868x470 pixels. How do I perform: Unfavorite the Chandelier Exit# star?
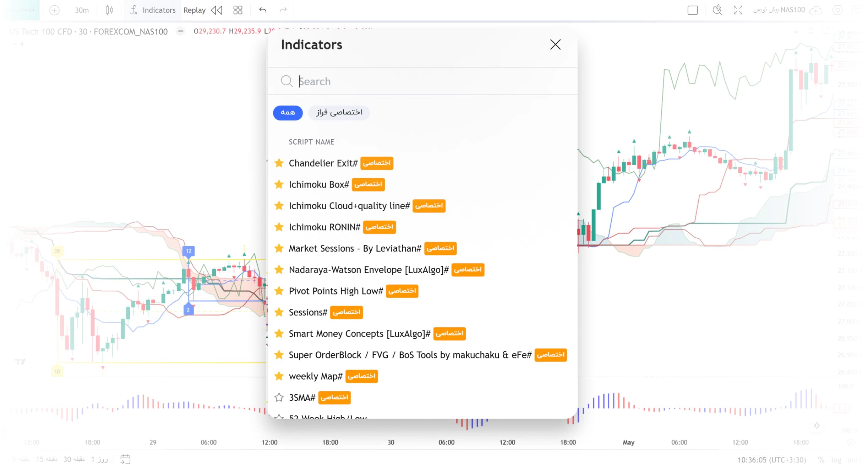coord(279,163)
